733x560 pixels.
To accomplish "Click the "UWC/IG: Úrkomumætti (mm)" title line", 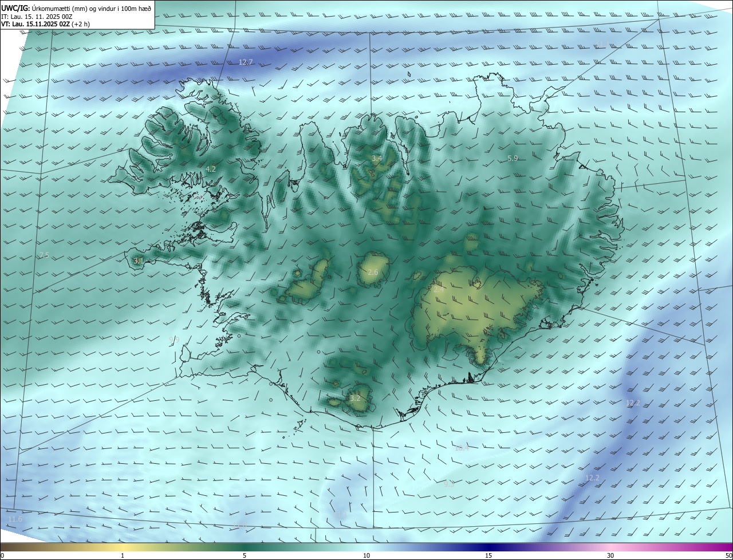I will tap(76, 8).
